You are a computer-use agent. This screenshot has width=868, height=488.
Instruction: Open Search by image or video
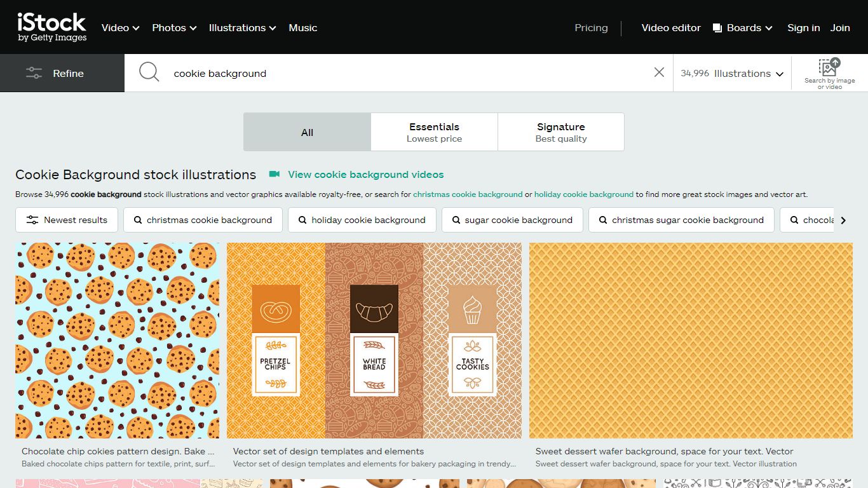point(829,73)
